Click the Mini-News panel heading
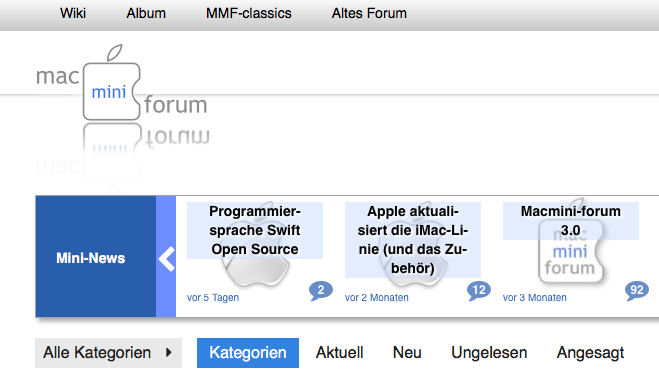 pyautogui.click(x=91, y=258)
